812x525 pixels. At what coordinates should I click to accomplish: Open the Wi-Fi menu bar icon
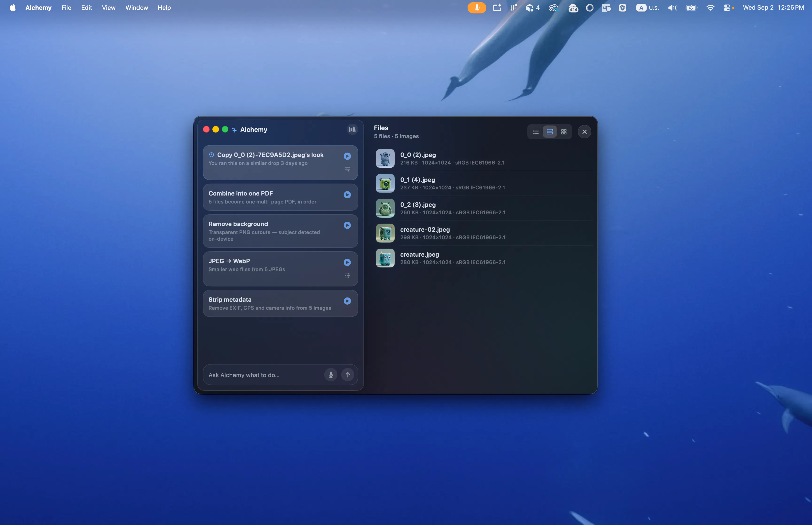[x=710, y=8]
